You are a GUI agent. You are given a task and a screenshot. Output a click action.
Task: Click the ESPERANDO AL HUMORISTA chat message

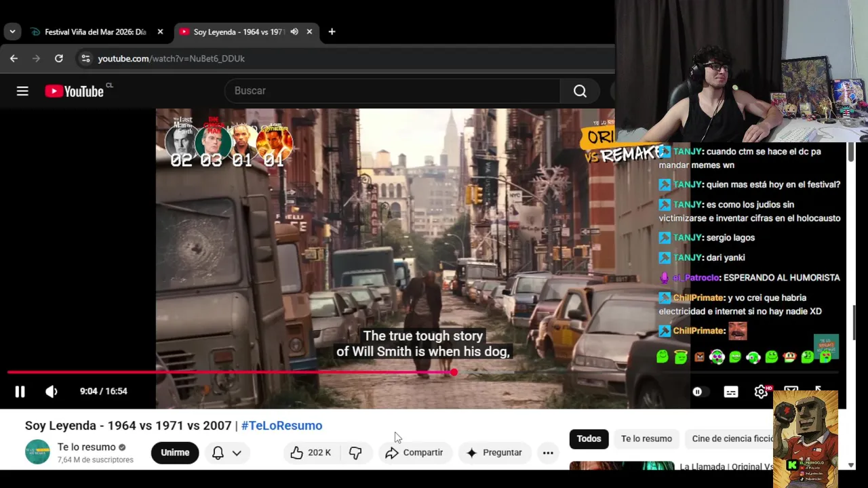point(749,278)
